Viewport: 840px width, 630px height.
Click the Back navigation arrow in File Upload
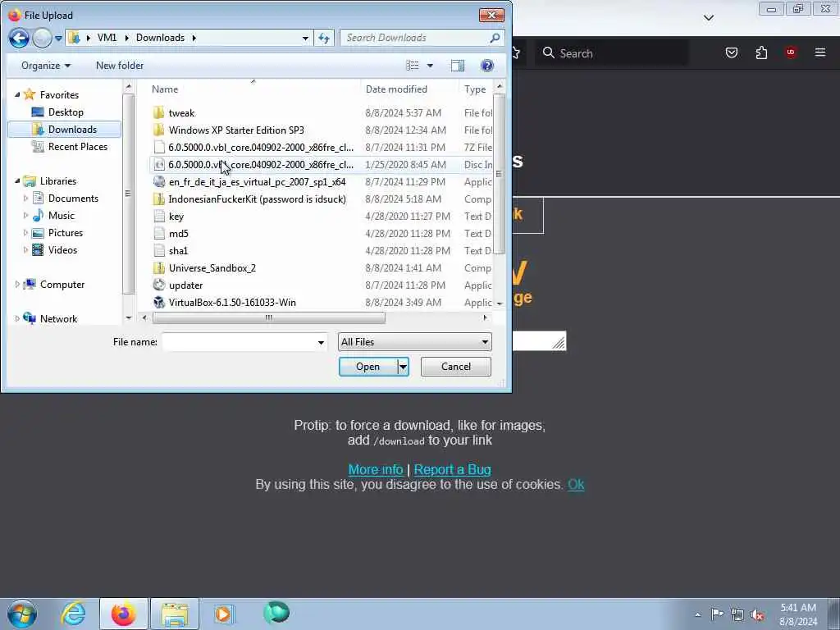[x=19, y=38]
